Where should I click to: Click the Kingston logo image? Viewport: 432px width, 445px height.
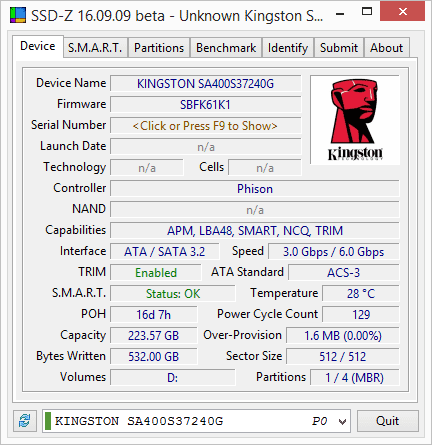pyautogui.click(x=355, y=120)
